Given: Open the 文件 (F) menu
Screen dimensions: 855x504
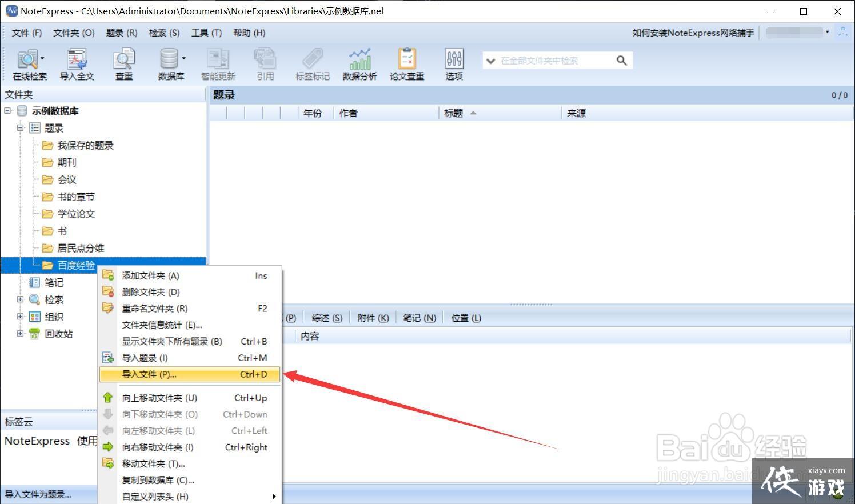Looking at the screenshot, I should point(27,33).
